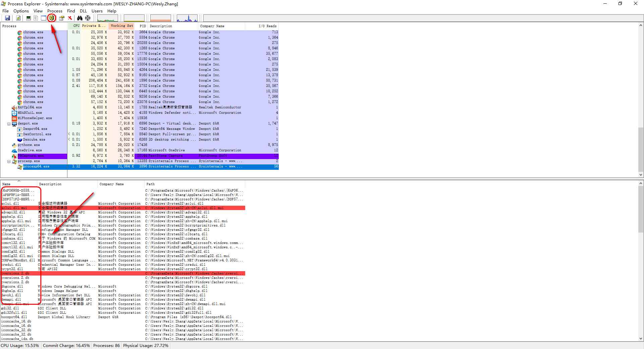The height and width of the screenshot is (349, 644).
Task: Open the Users menu
Action: click(x=97, y=11)
